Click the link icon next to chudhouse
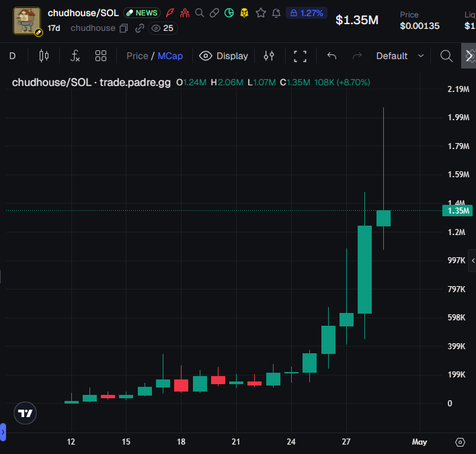 (x=139, y=28)
